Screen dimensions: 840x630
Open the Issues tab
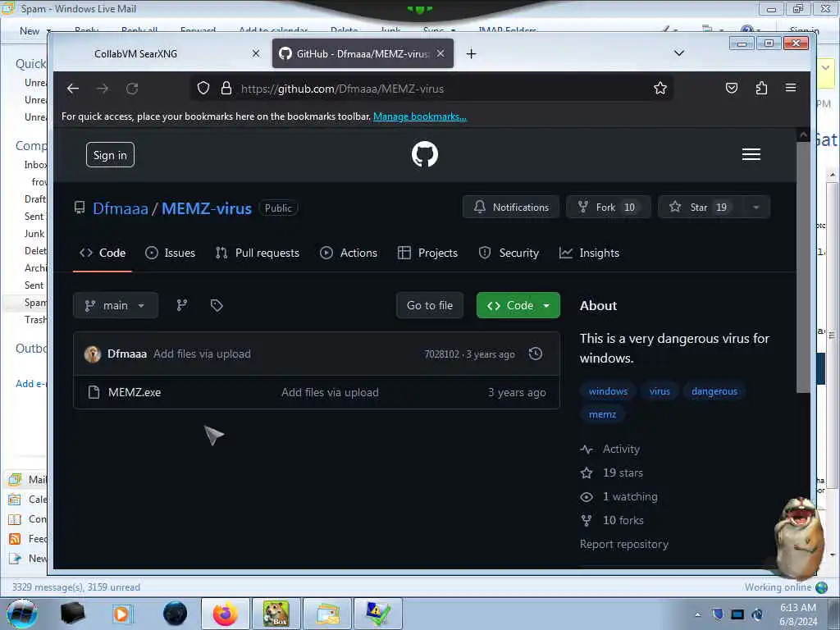coord(170,253)
